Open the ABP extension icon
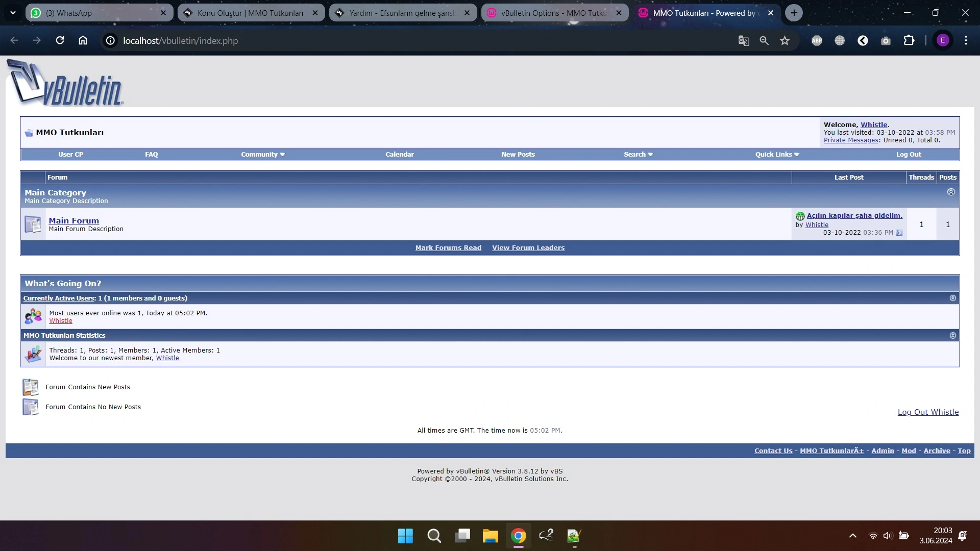980x551 pixels. pyautogui.click(x=817, y=40)
